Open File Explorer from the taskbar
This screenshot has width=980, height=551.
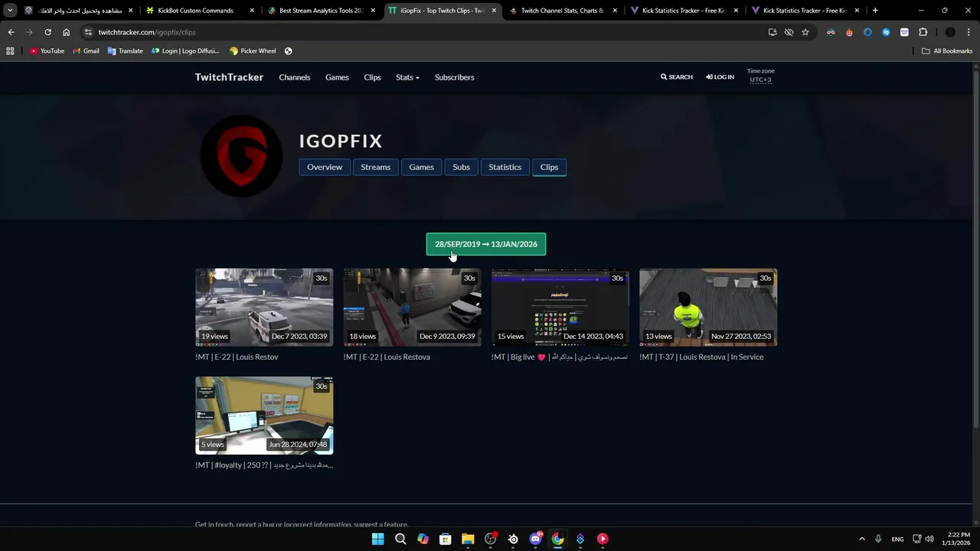468,539
